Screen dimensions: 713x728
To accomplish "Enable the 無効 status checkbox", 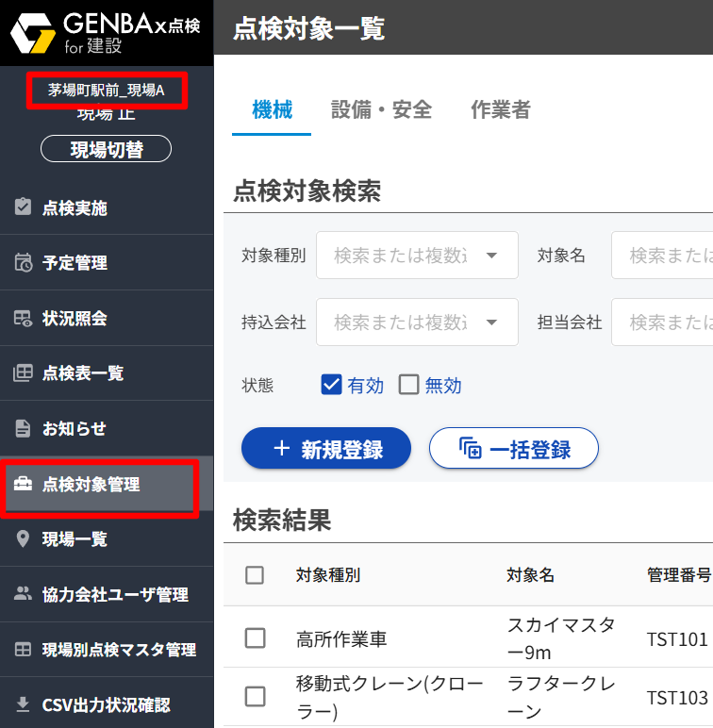I will click(408, 385).
